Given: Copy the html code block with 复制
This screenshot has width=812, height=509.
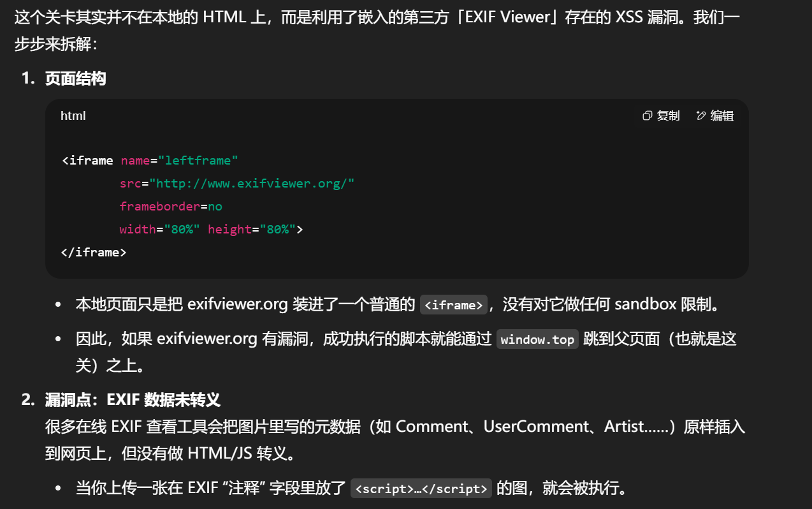Looking at the screenshot, I should pyautogui.click(x=661, y=115).
